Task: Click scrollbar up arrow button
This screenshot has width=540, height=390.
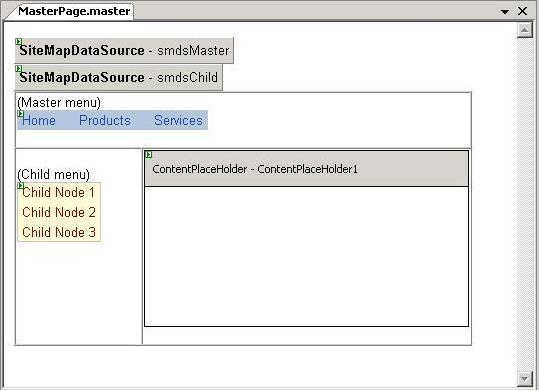Action: click(525, 30)
